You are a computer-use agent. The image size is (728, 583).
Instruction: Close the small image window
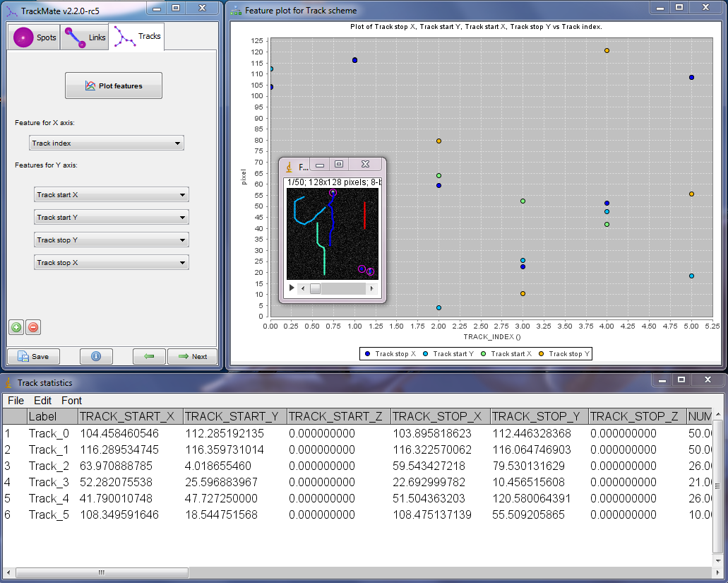click(365, 164)
